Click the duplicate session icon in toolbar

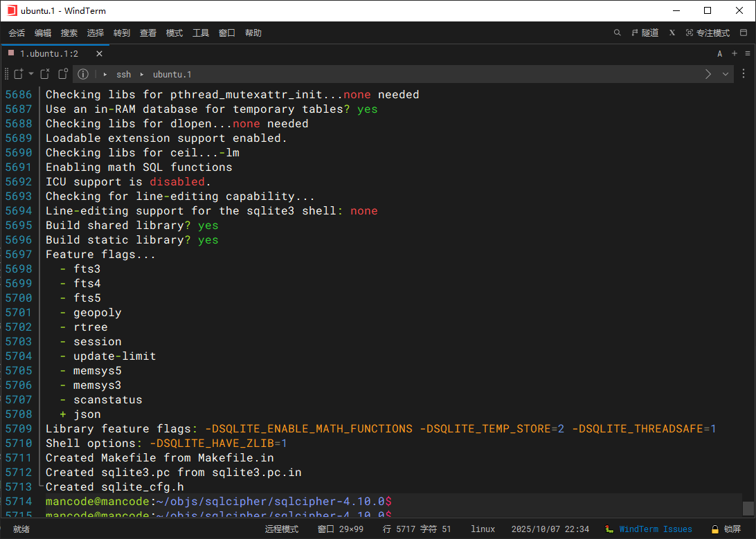[63, 74]
